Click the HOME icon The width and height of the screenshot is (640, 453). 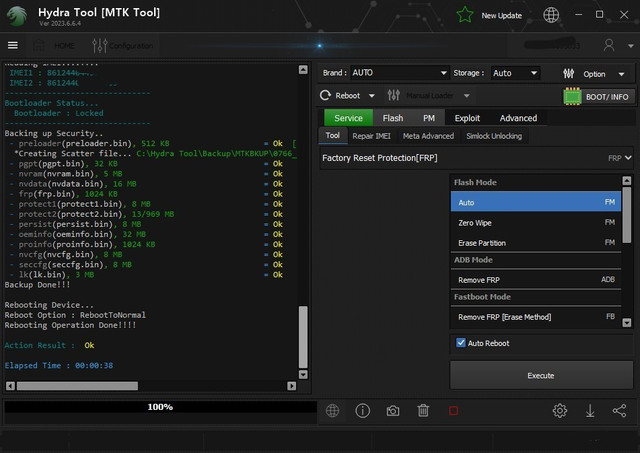coord(39,45)
